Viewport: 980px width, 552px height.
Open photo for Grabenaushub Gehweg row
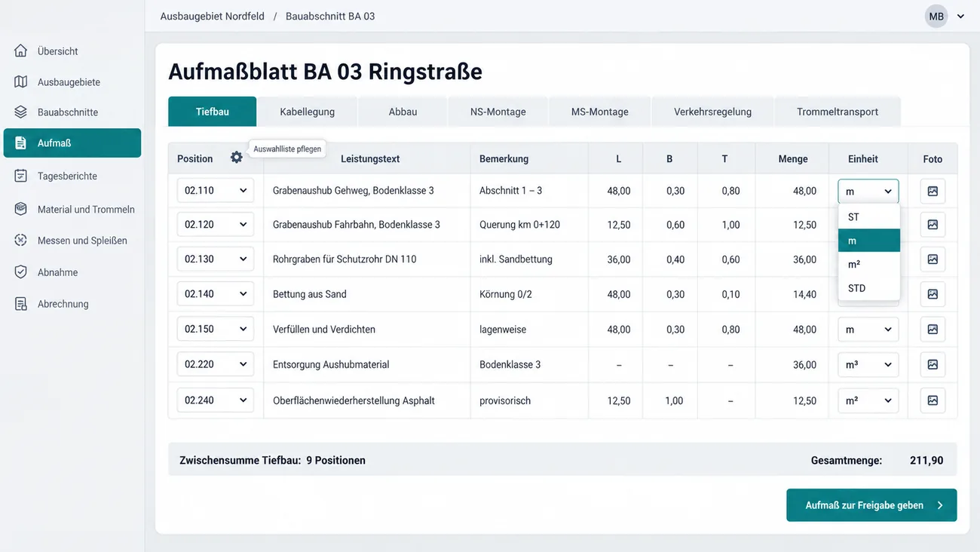933,191
